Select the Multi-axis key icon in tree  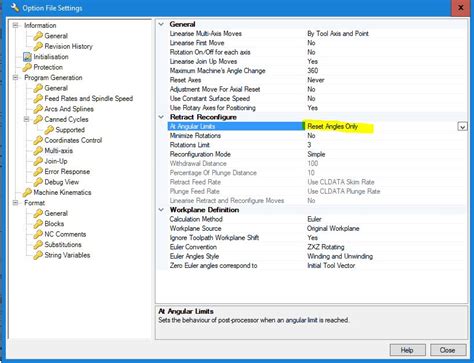38,151
